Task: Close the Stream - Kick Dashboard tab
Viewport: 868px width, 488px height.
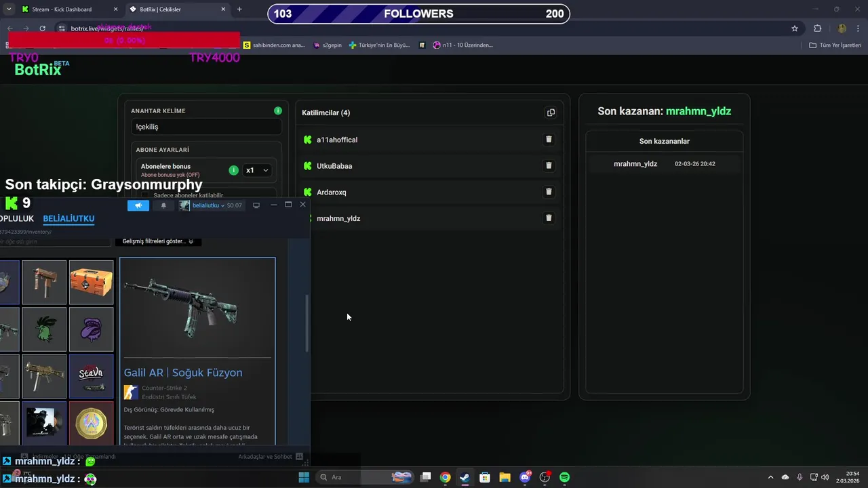Action: 115,9
